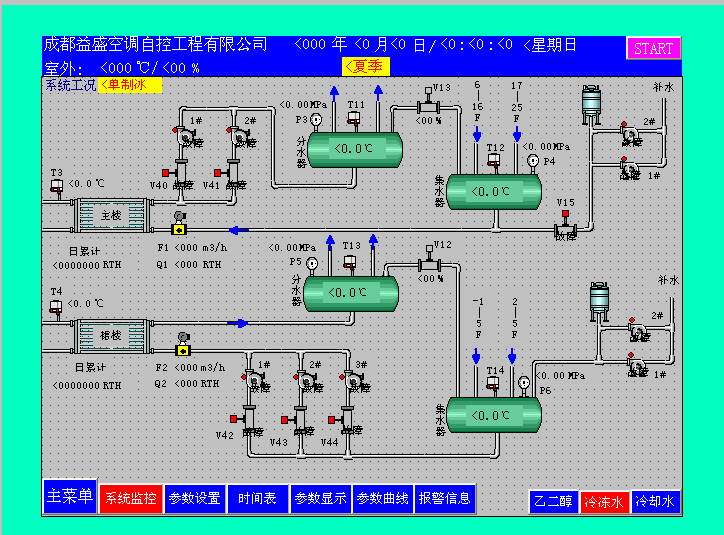Select lower pump 1# icon

click(x=255, y=381)
